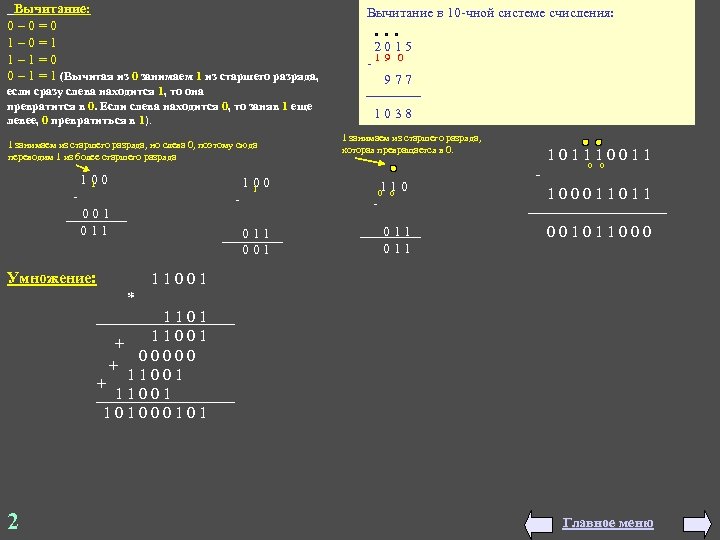Click the note about borrowing turning into 0
Screen dimensions: 720x540
click(411, 144)
